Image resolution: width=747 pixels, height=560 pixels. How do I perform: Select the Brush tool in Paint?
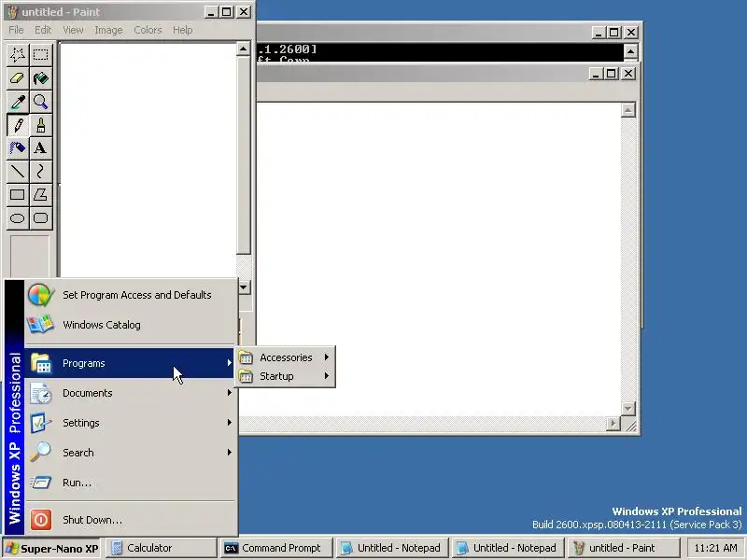[40, 125]
